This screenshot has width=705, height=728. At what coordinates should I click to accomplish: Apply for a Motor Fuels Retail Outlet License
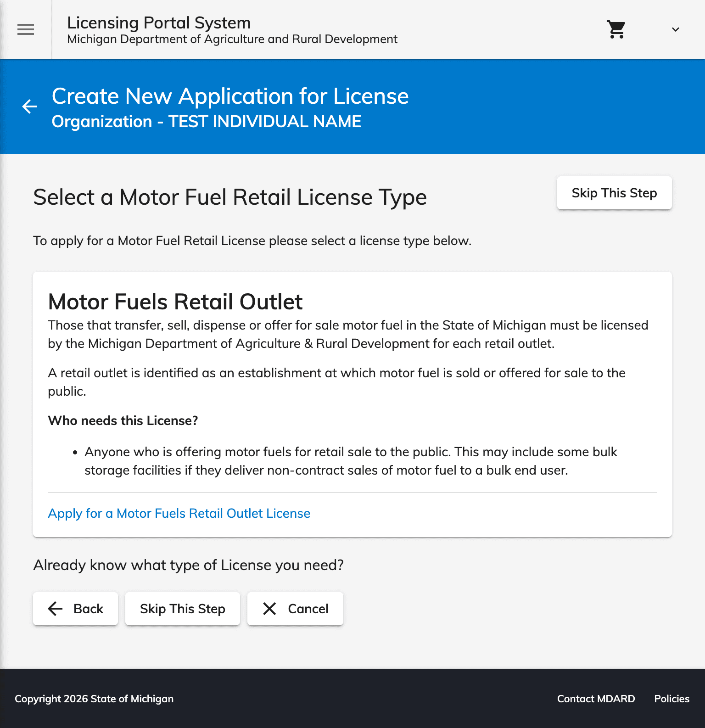(x=179, y=513)
